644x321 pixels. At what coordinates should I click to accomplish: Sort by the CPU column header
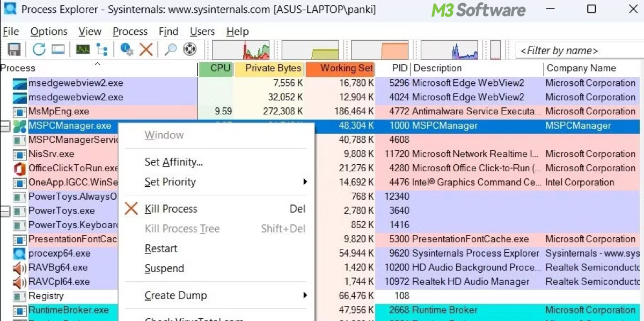coord(216,68)
